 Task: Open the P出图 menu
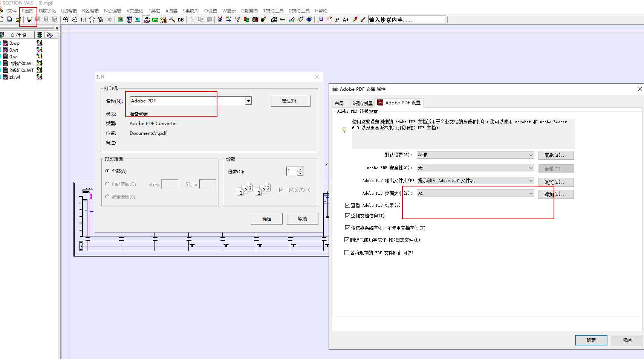pyautogui.click(x=28, y=11)
